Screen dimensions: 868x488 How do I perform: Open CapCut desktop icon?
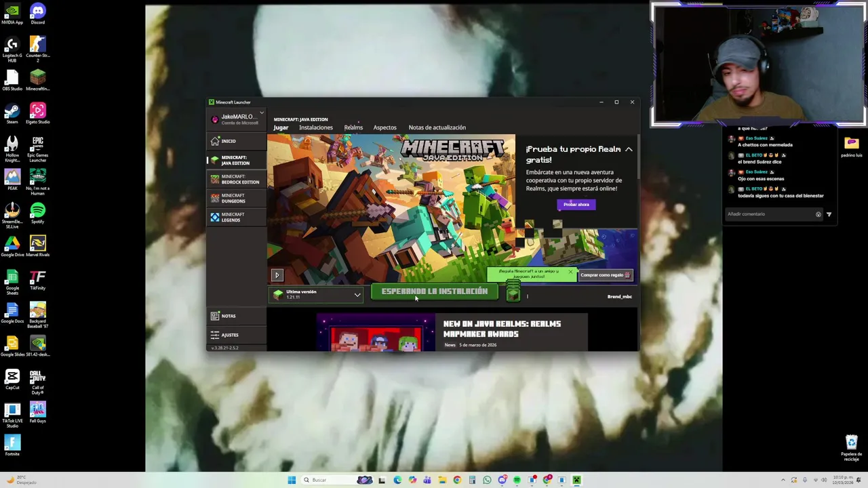[x=12, y=379]
